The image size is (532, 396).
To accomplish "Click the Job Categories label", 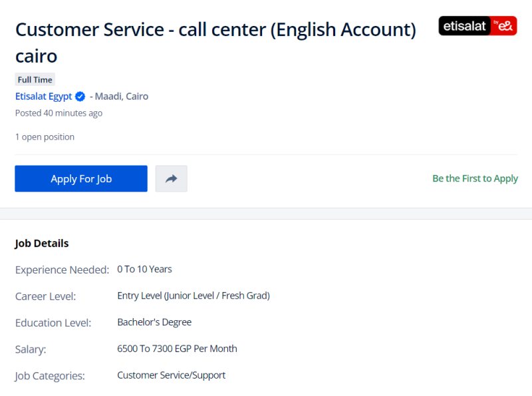I will 50,376.
